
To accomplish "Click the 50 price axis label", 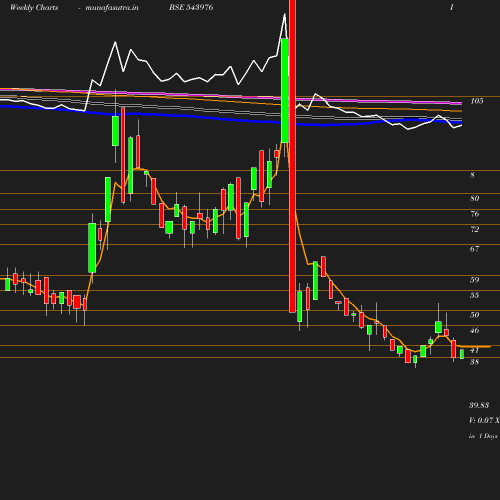I will 475,315.
